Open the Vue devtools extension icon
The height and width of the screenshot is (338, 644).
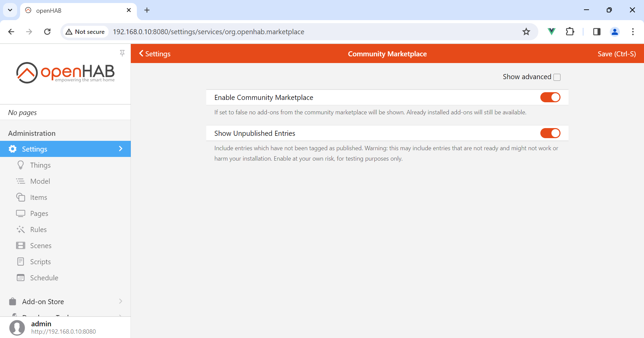[x=551, y=32]
